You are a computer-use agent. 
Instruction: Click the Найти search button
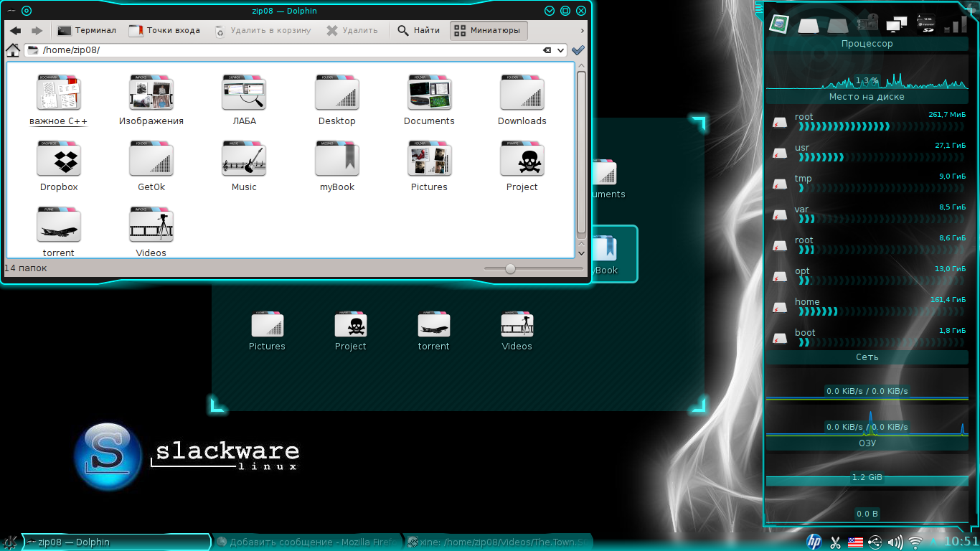point(419,31)
